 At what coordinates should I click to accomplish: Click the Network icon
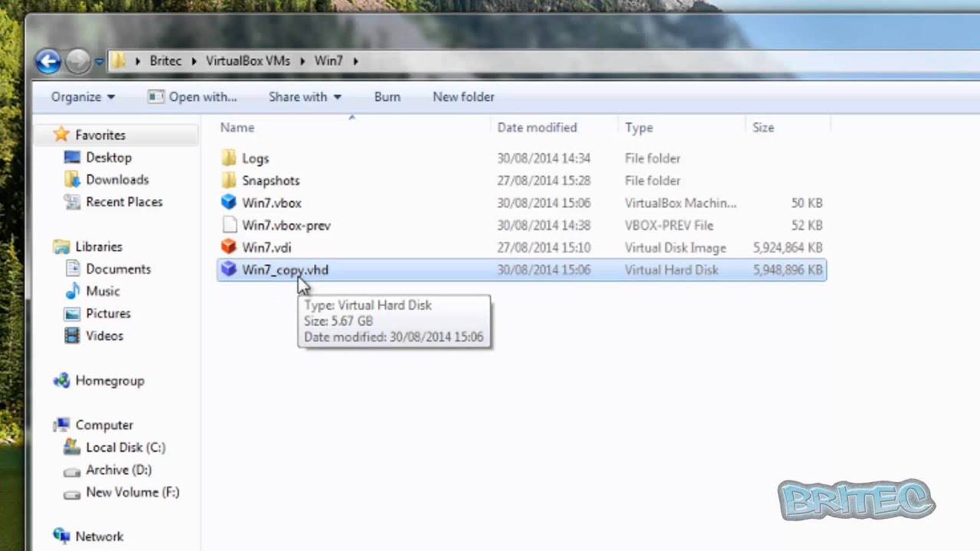pyautogui.click(x=61, y=536)
